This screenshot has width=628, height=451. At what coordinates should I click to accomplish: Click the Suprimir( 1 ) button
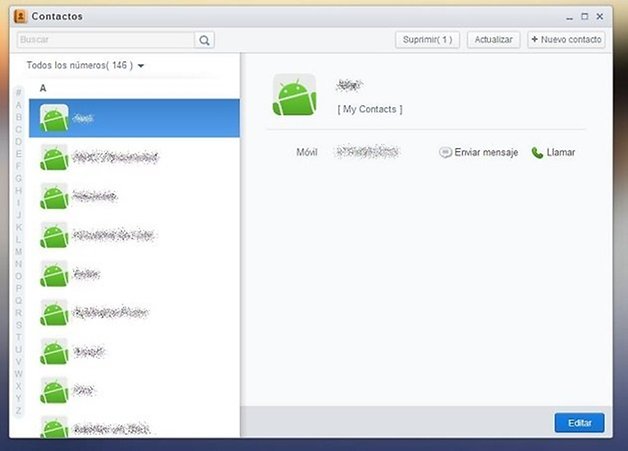tap(427, 40)
